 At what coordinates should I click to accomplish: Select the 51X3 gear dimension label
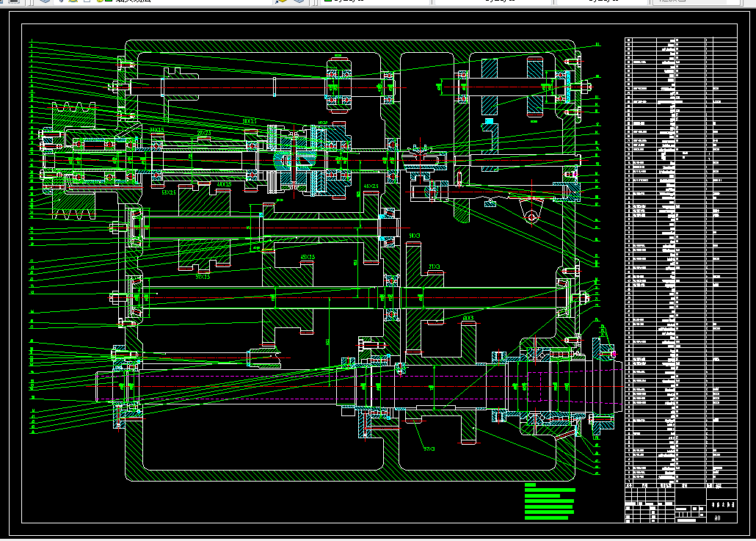click(415, 236)
